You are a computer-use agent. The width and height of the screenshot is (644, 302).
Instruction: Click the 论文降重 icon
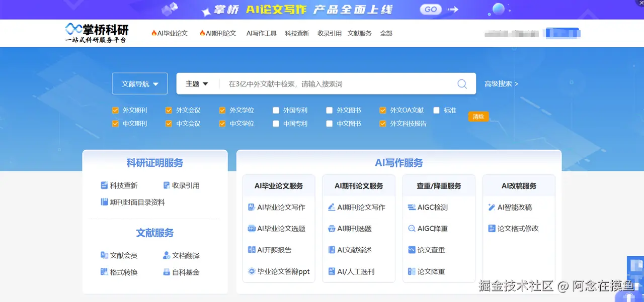click(412, 271)
